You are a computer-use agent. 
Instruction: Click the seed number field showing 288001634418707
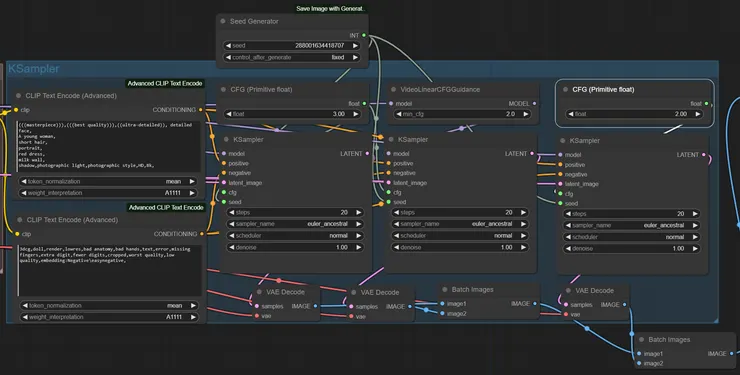click(x=292, y=46)
